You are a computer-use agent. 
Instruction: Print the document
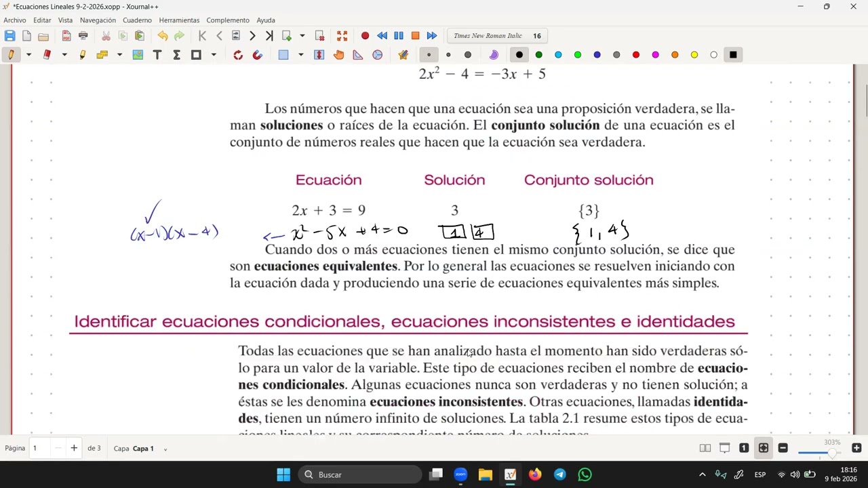coord(83,36)
